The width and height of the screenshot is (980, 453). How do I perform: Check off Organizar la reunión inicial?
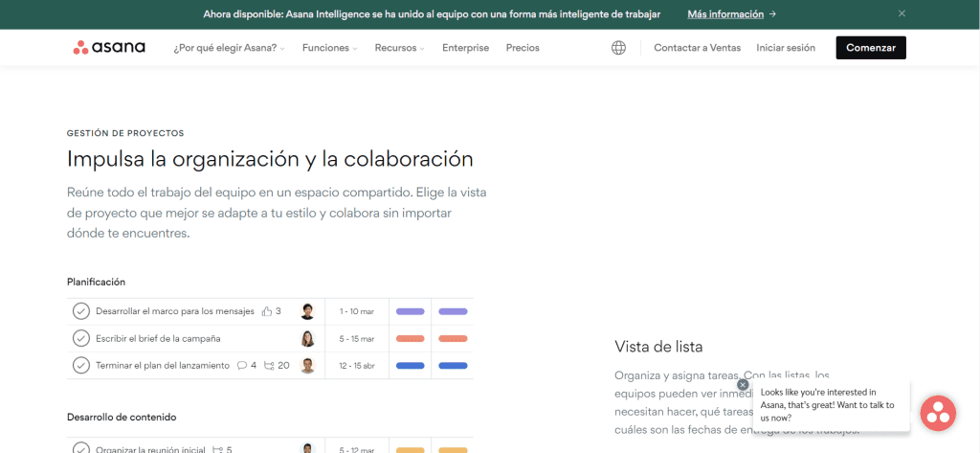(x=80, y=448)
